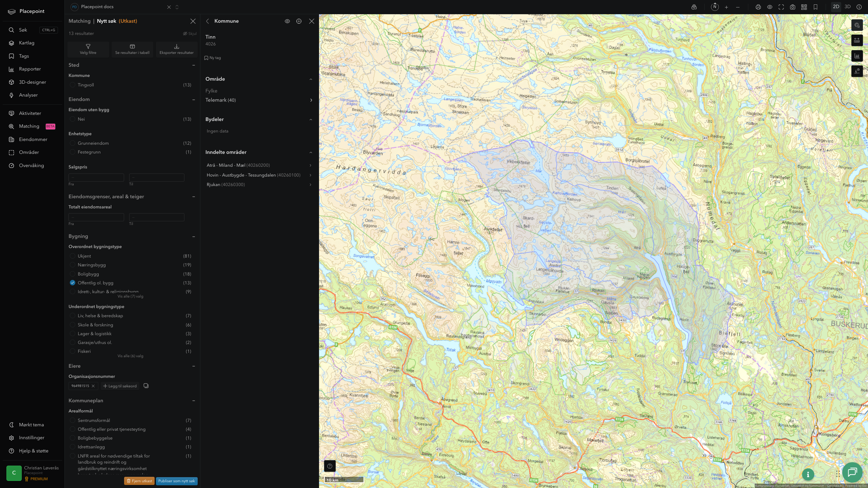Click the green info circle on map

[808, 474]
